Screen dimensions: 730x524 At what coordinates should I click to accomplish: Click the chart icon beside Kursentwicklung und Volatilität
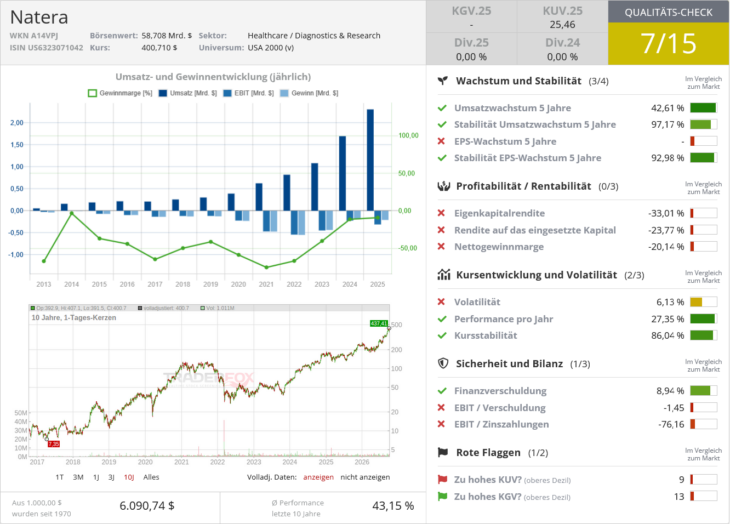click(x=444, y=275)
